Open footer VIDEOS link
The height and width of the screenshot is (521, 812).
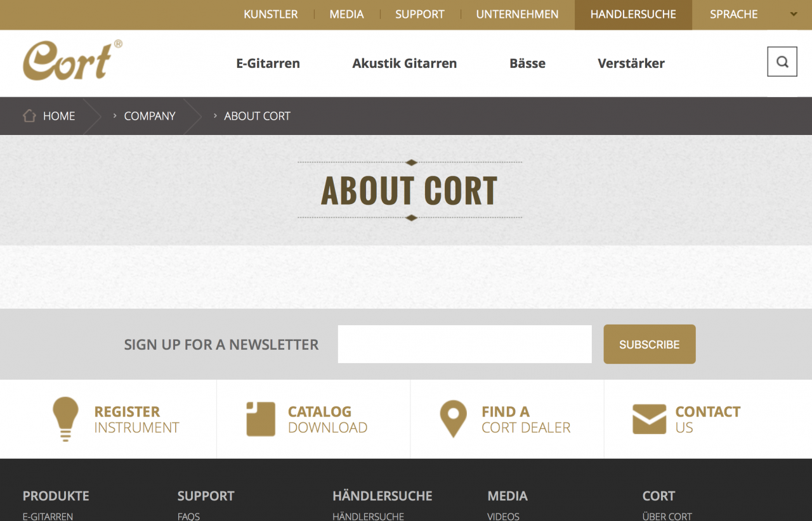503,516
